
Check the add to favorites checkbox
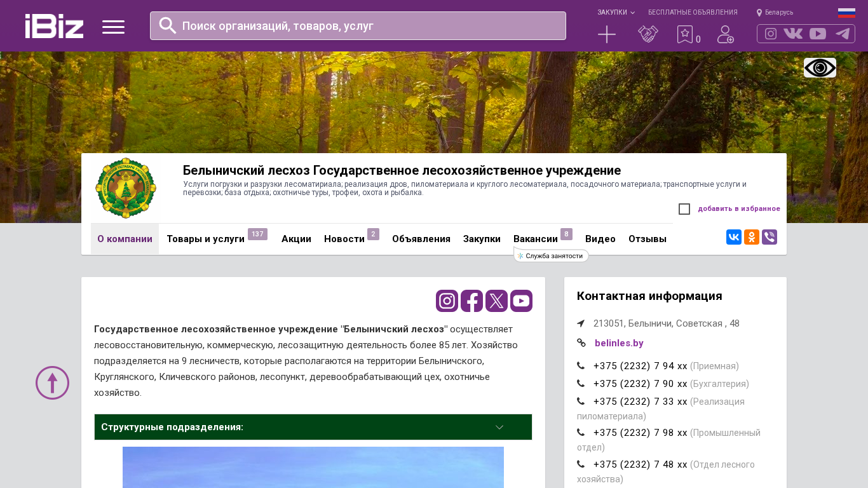click(684, 209)
